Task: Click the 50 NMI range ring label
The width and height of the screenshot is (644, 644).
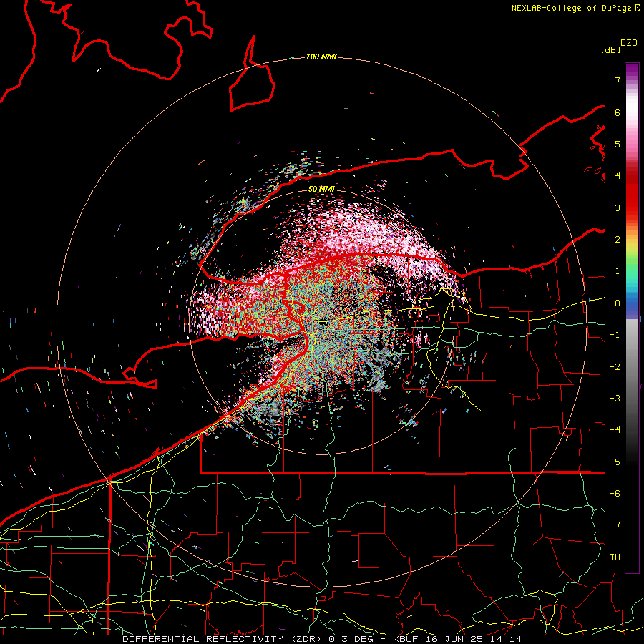Action: coord(321,189)
